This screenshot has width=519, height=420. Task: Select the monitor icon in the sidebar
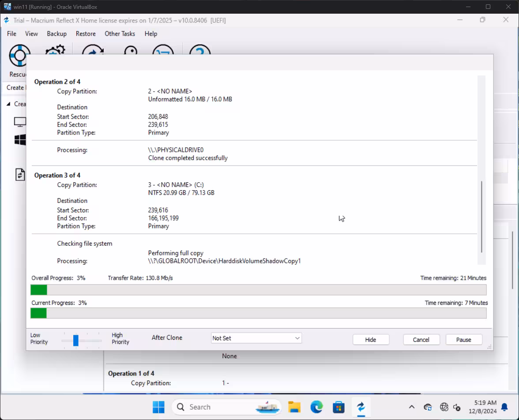20,122
